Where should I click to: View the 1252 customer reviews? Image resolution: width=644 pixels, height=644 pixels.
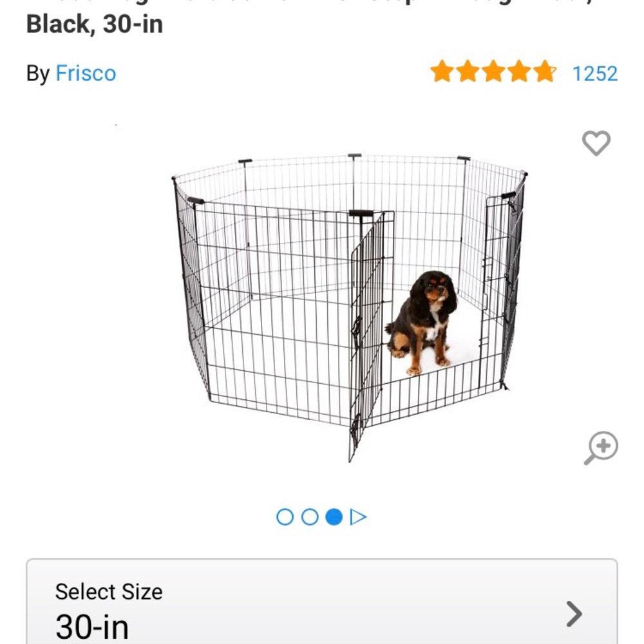[596, 73]
